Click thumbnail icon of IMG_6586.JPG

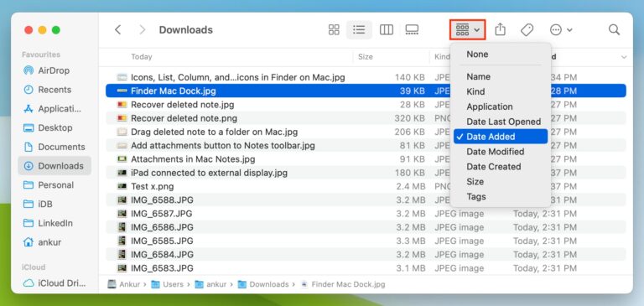(122, 227)
